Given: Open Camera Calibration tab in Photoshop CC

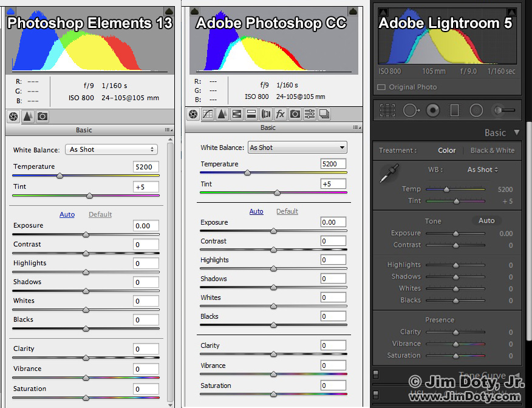Looking at the screenshot, I should 295,114.
